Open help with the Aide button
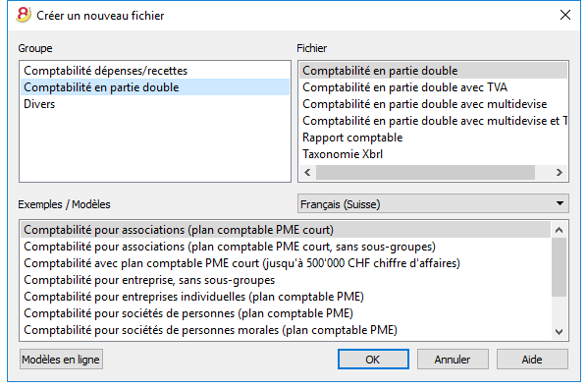 532,360
